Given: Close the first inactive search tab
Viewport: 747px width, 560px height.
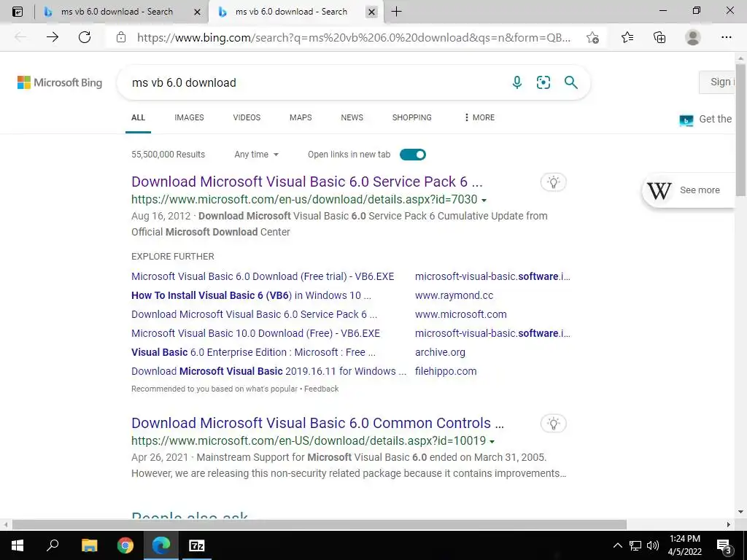Looking at the screenshot, I should pyautogui.click(x=197, y=12).
